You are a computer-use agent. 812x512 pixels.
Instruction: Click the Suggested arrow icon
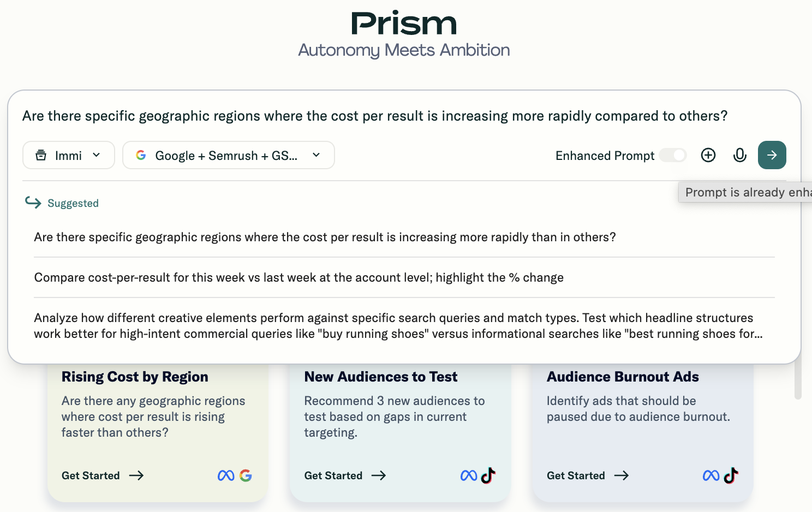point(33,203)
